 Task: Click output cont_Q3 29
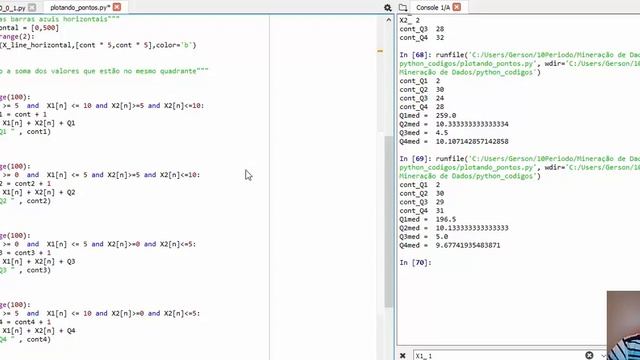click(x=422, y=202)
